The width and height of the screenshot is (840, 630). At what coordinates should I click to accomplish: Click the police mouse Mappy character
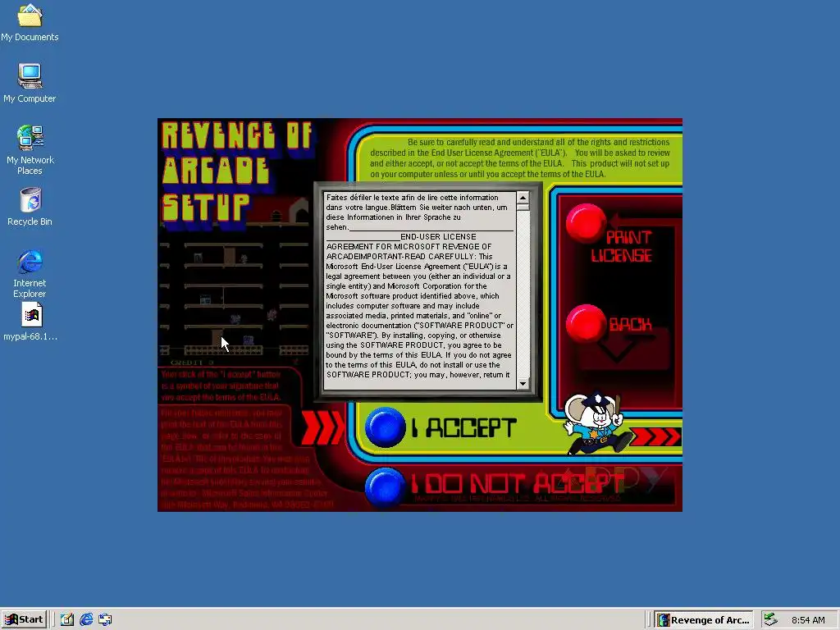pos(597,424)
